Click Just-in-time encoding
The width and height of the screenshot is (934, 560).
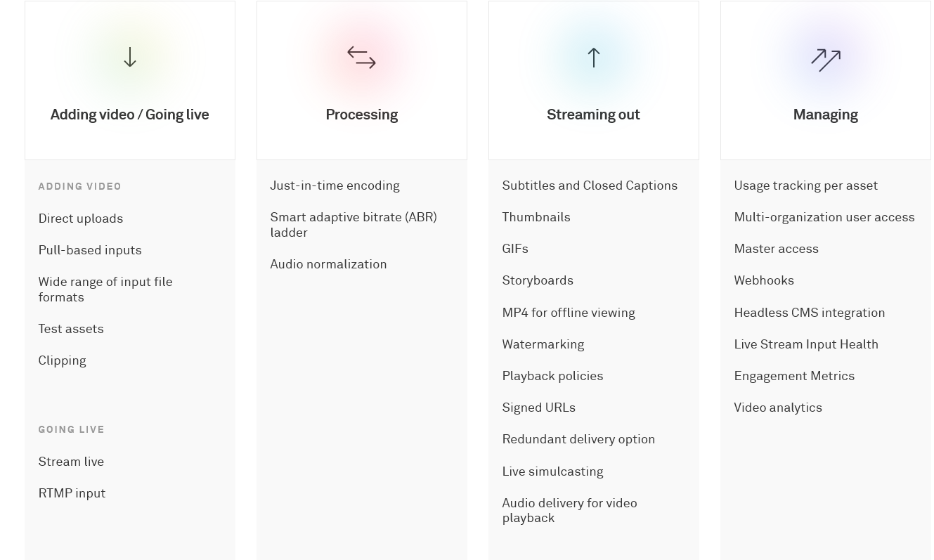pyautogui.click(x=335, y=185)
